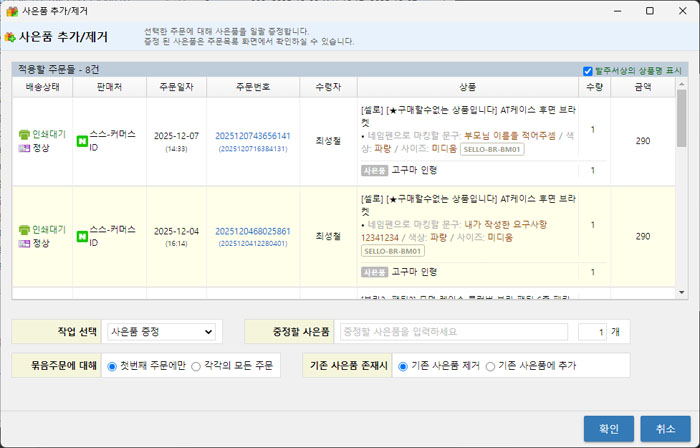Select the 각각의 모든 주문 radio option
700x448 pixels.
pyautogui.click(x=196, y=366)
